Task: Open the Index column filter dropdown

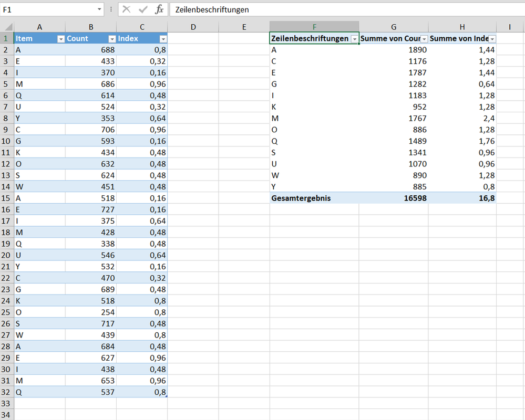Action: point(163,39)
